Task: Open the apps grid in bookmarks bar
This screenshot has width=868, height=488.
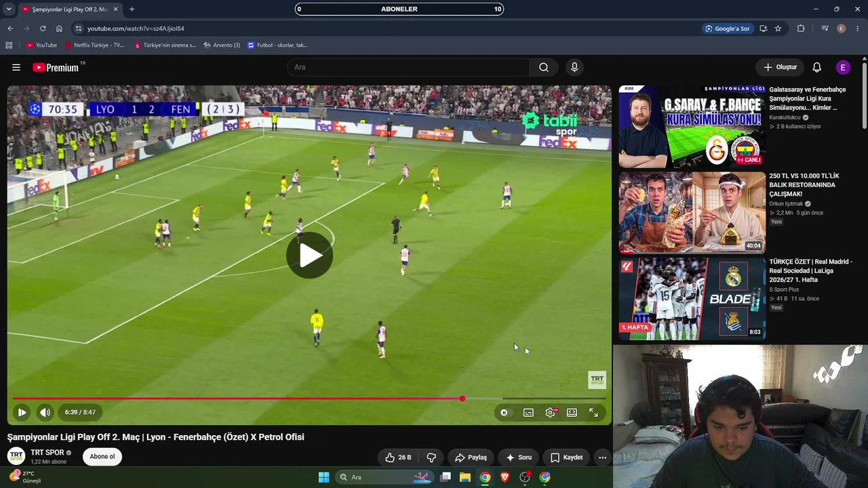Action: (9, 45)
